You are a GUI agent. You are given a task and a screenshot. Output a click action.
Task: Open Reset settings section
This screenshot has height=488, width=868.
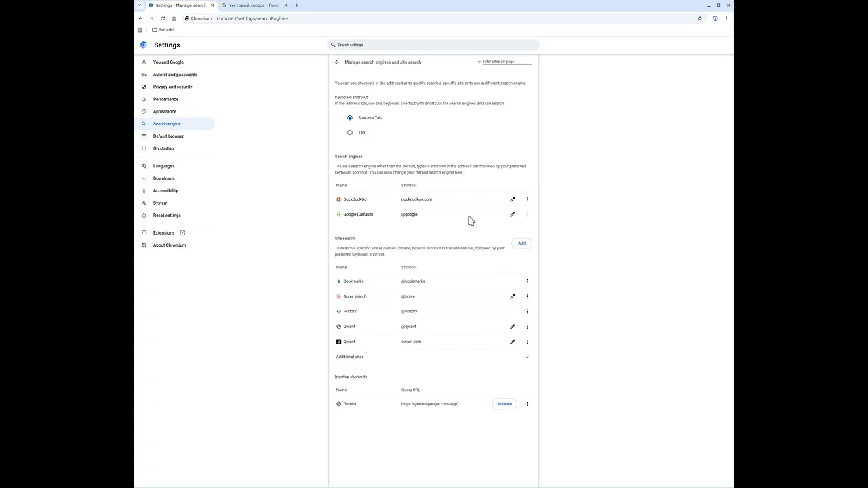[x=167, y=216]
